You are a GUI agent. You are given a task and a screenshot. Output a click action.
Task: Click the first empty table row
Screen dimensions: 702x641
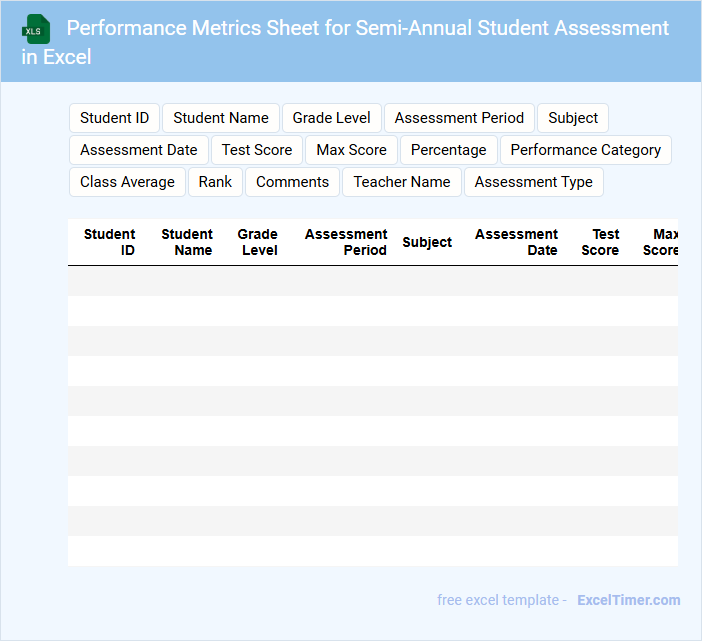pos(372,281)
